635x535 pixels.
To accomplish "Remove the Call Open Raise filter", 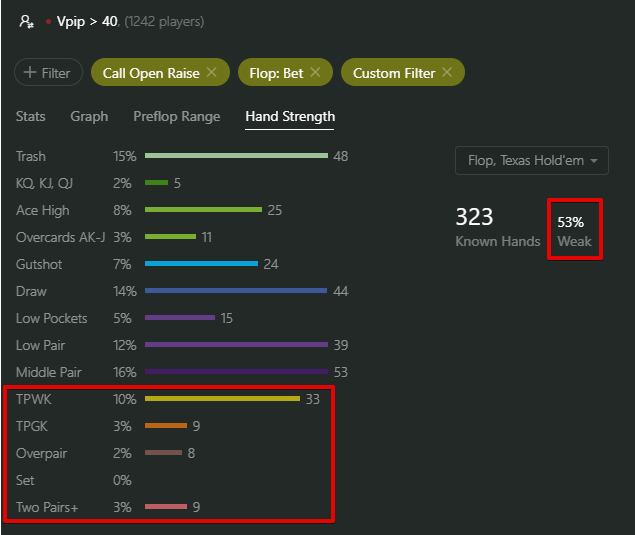I will coord(211,72).
